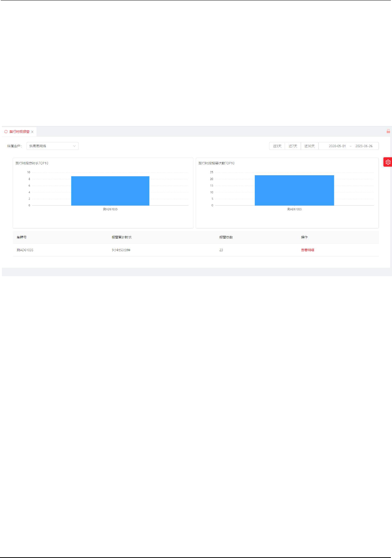392x558 pixels.
Task: Select the 近30天 range button
Action: 310,146
